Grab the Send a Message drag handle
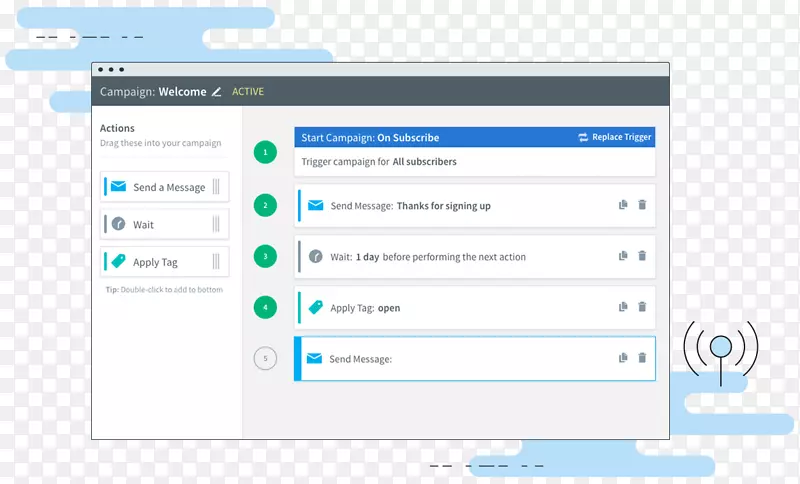Image resolution: width=800 pixels, height=484 pixels. coord(216,187)
